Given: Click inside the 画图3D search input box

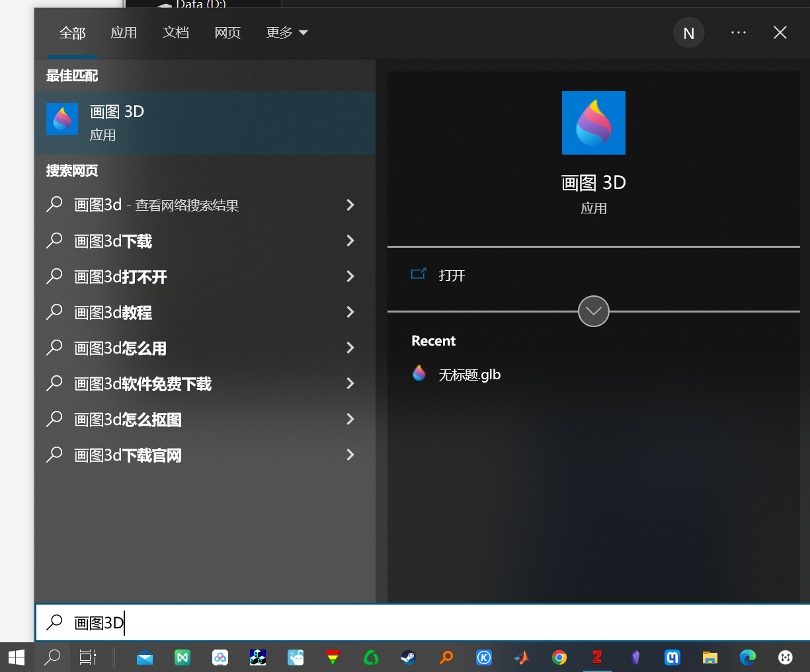Looking at the screenshot, I should [x=423, y=622].
